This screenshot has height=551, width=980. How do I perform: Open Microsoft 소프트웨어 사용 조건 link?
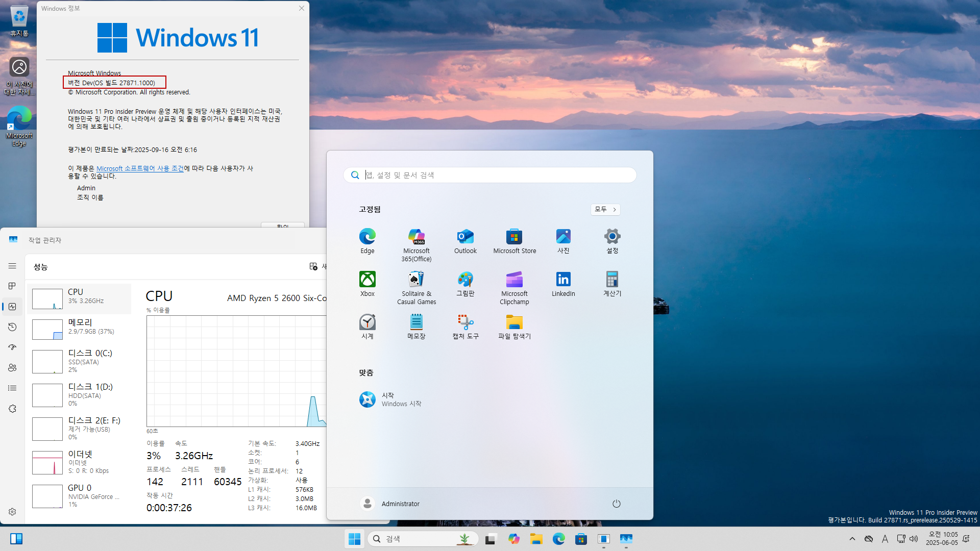coord(140,168)
